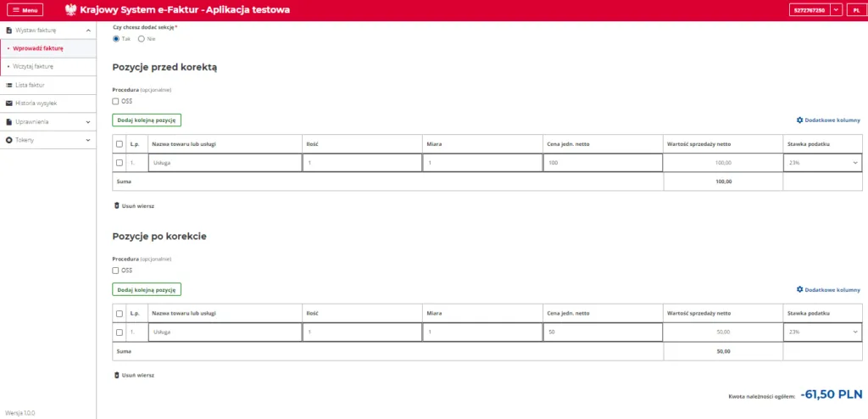
Task: Click gear icon for Dodatkowe kolumny after correction
Action: tap(799, 290)
